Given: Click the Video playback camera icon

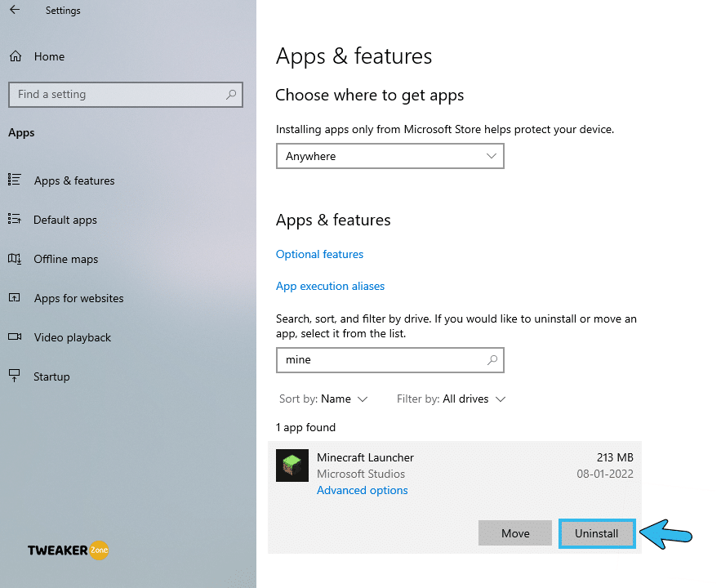Looking at the screenshot, I should [15, 336].
